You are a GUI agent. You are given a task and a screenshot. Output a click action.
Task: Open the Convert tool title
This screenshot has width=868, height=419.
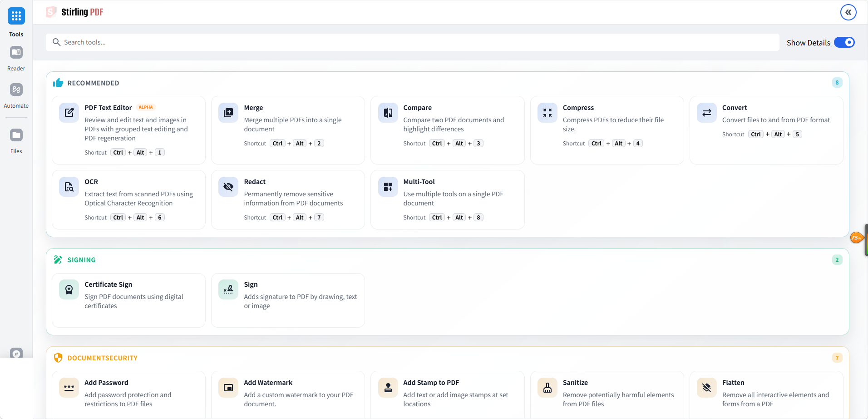pos(735,108)
